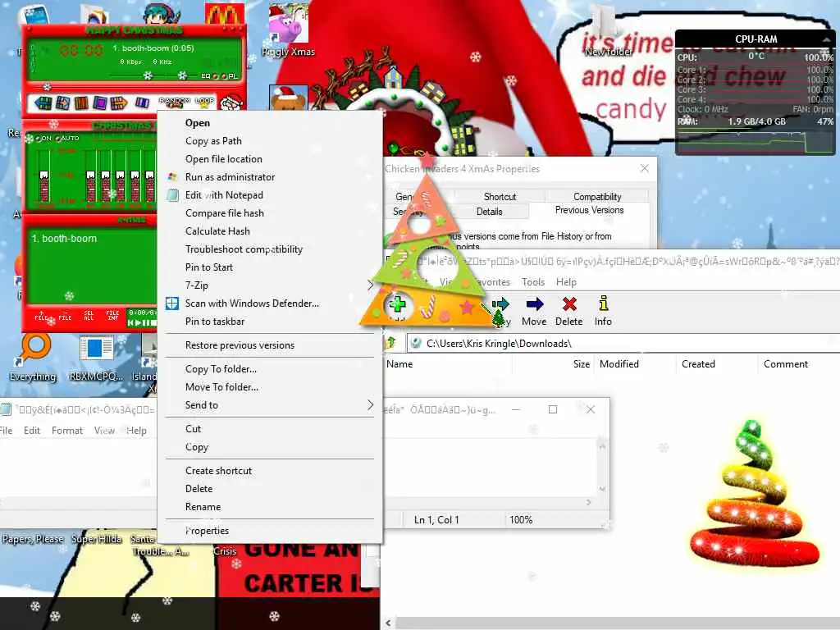The height and width of the screenshot is (630, 840).
Task: Choose Pin to taskbar
Action: pos(269,322)
